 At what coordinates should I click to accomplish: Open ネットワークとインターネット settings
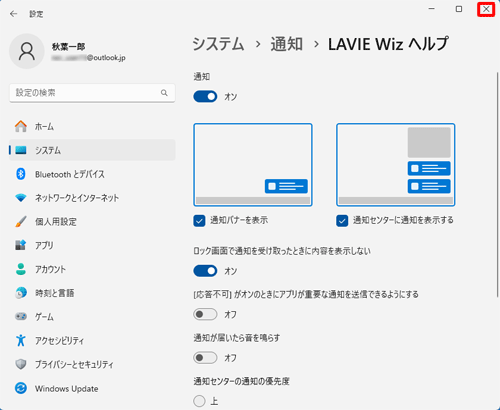[x=92, y=198]
